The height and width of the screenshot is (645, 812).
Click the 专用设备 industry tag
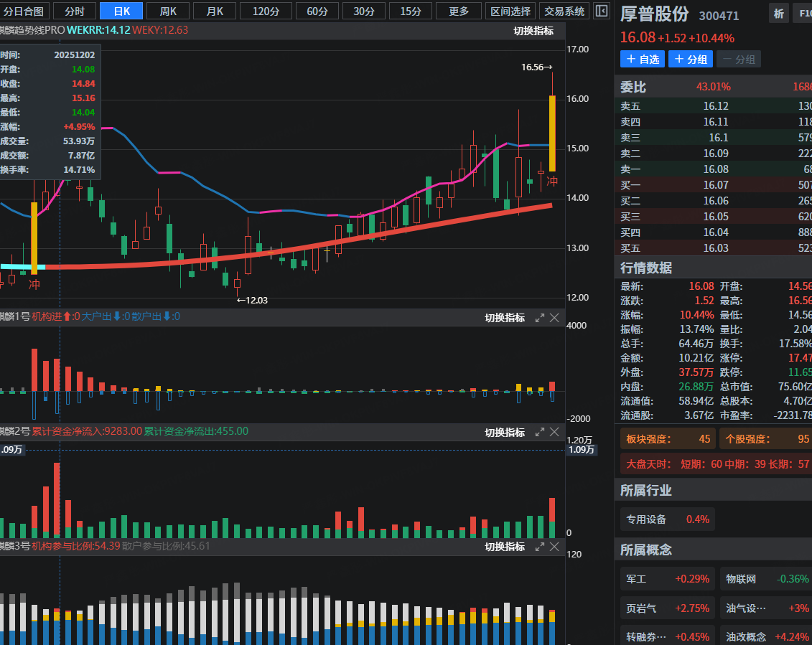coord(667,519)
